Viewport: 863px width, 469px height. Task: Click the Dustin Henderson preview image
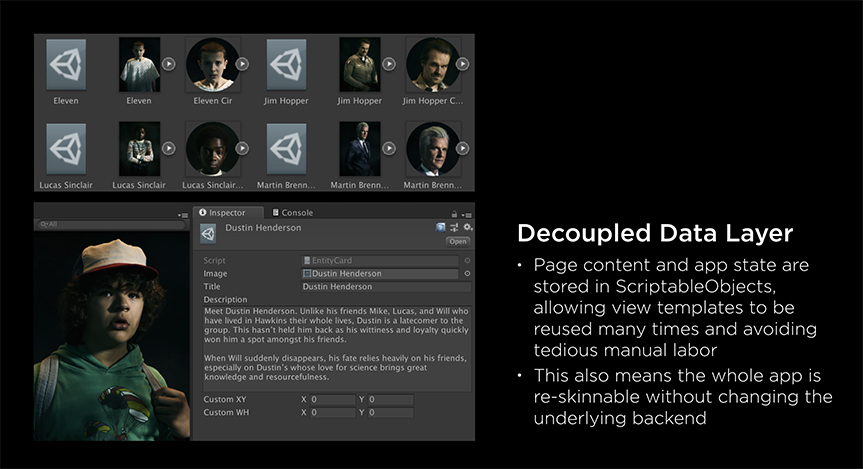112,336
